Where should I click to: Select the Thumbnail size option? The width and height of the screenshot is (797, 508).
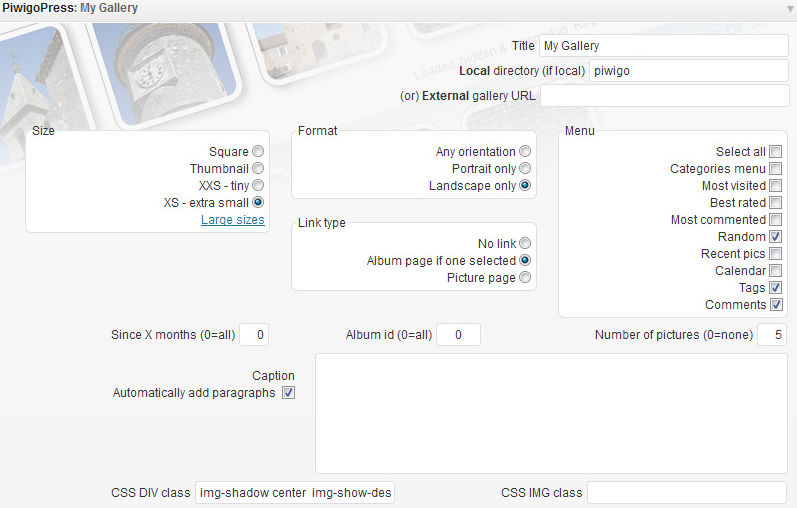click(258, 168)
